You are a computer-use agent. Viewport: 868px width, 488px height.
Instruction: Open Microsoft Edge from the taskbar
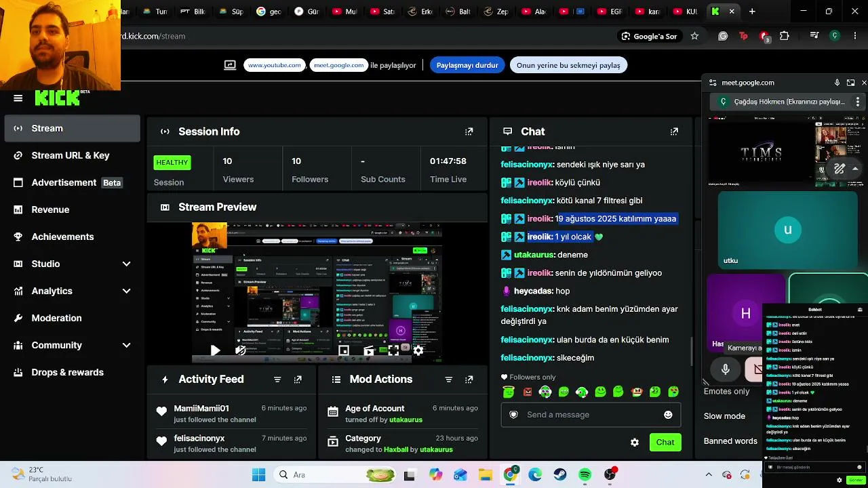tap(535, 474)
